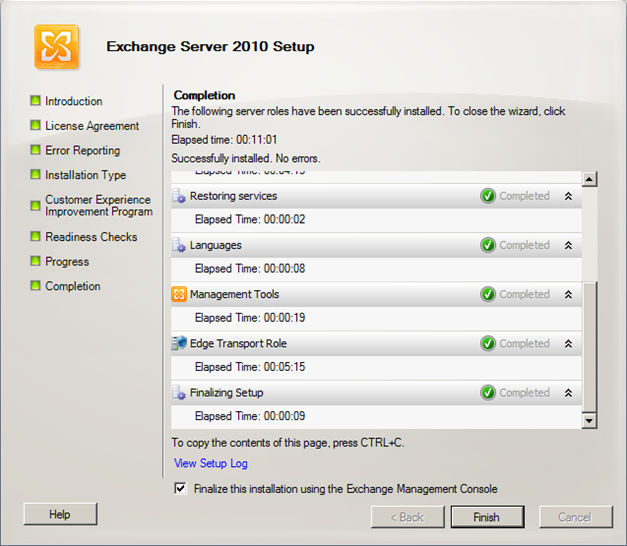Click the green square beside Installation Type
This screenshot has width=627, height=546.
tap(36, 174)
